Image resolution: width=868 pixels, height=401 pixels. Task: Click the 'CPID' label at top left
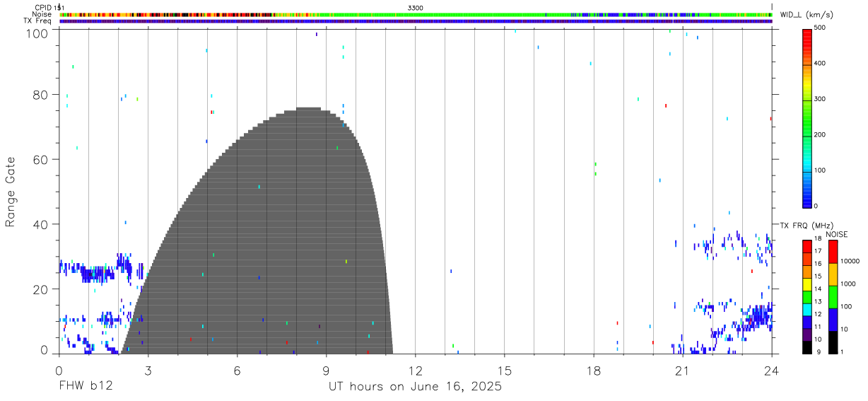42,7
